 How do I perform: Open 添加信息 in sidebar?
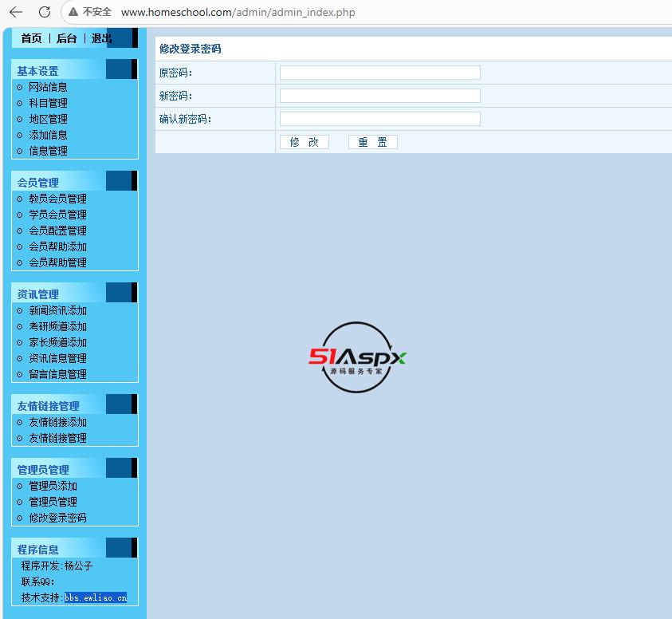coord(48,135)
